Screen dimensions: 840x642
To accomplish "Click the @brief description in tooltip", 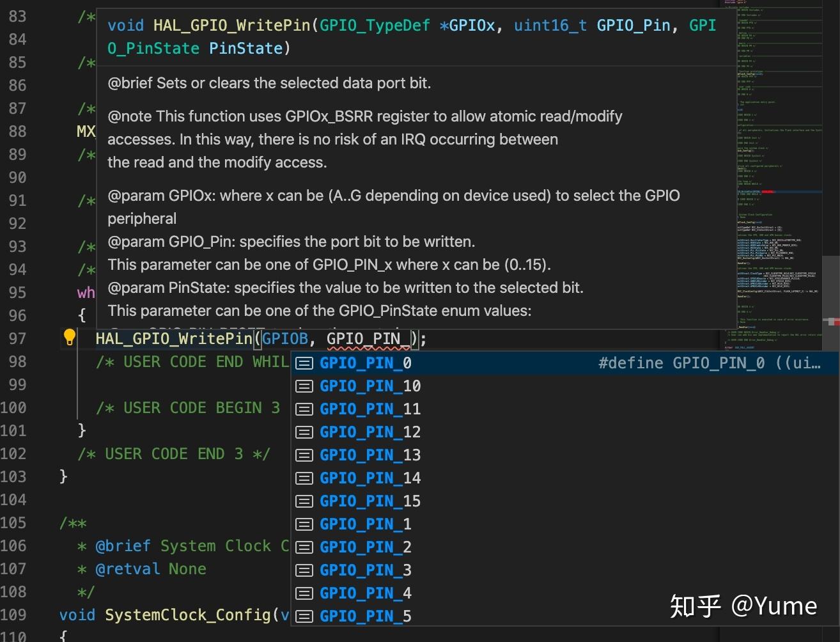I will coord(269,83).
